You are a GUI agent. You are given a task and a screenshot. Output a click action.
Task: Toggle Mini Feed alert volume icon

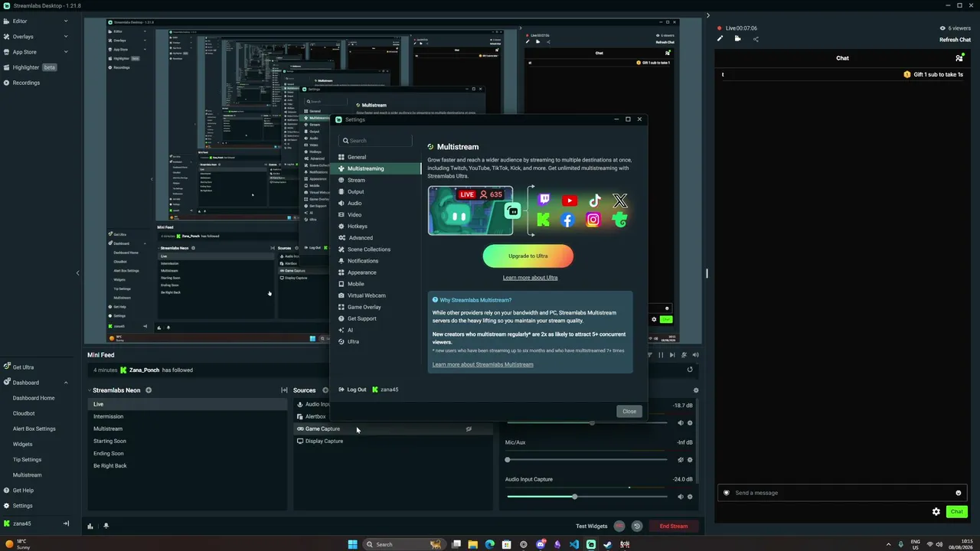pyautogui.click(x=695, y=355)
